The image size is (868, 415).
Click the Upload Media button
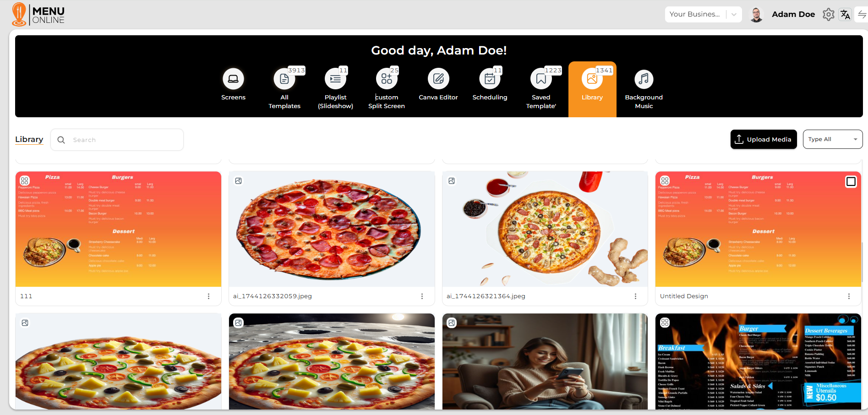click(x=764, y=139)
